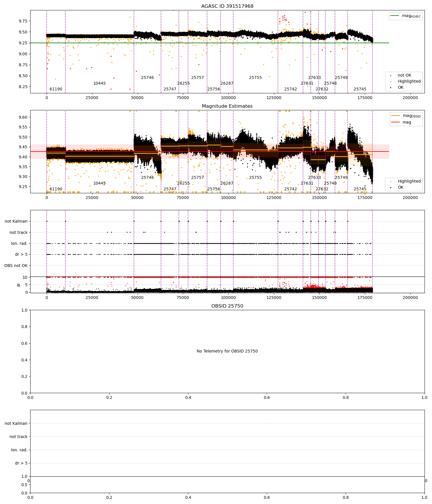The height and width of the screenshot is (504, 432).
Task: Click label 25757 in the Magnitude Estimates plot
Action: [x=198, y=178]
